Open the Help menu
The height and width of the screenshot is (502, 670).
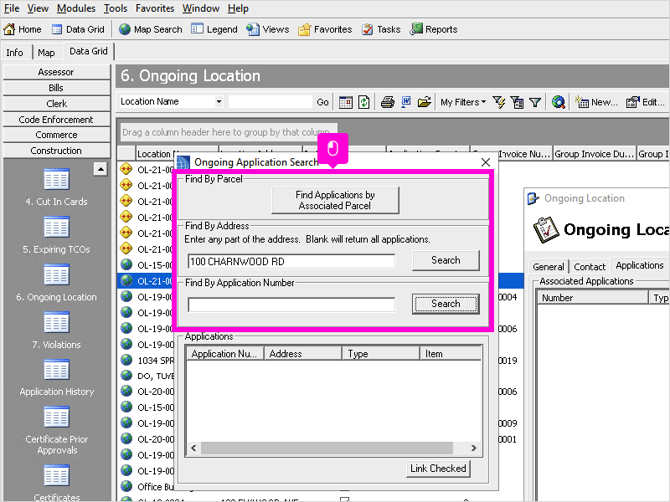[238, 9]
